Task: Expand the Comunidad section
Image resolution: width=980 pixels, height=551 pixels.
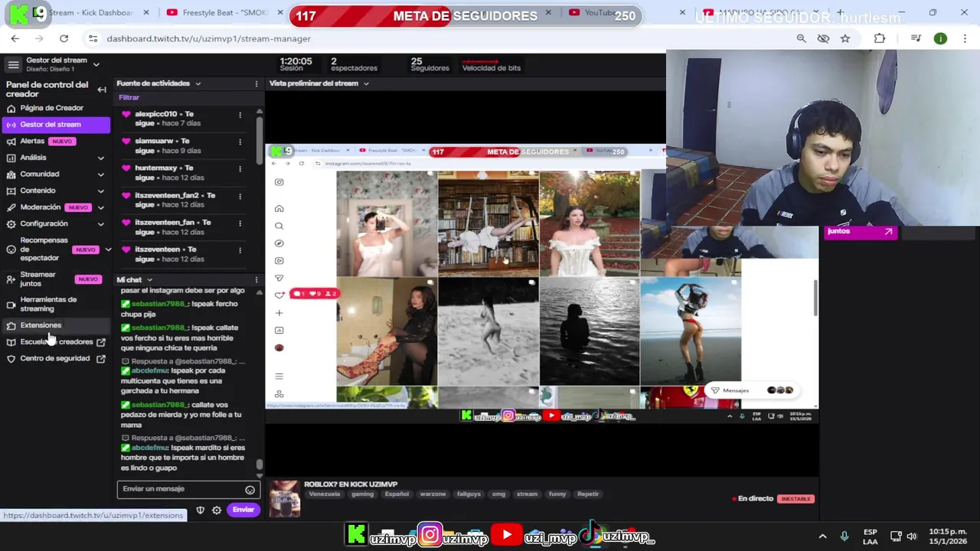Action: point(55,174)
